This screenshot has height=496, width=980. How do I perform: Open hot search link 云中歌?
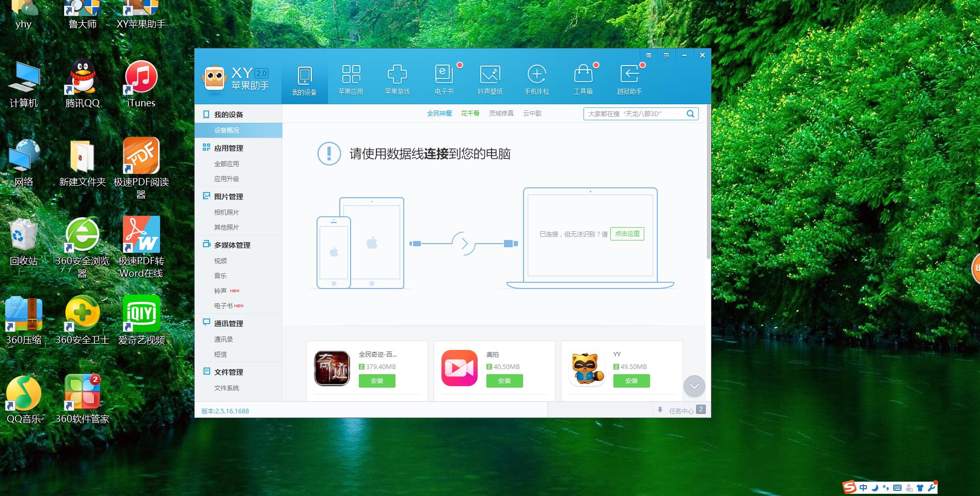tap(532, 113)
